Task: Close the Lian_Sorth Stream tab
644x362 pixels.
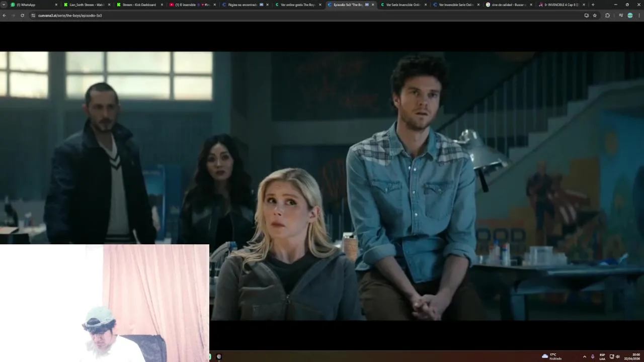Action: click(x=109, y=5)
